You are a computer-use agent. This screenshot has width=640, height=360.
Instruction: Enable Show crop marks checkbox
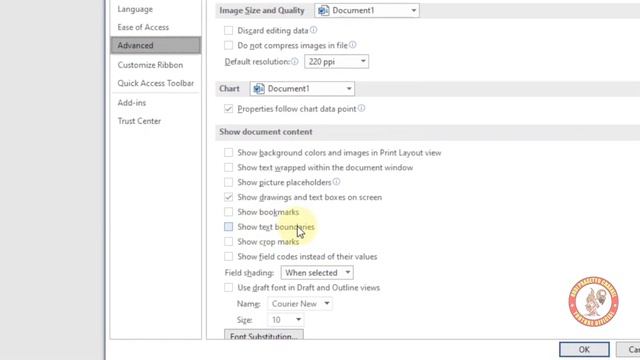(229, 242)
